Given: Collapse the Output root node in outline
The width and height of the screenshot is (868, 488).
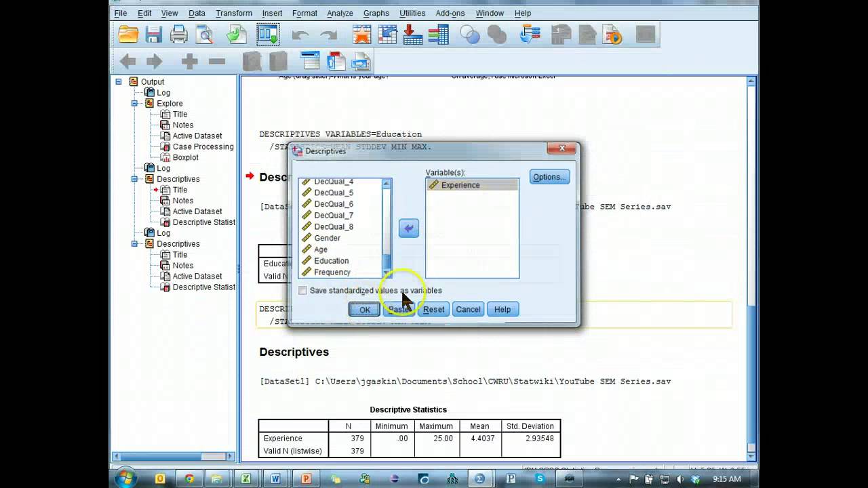Looking at the screenshot, I should click(x=118, y=81).
